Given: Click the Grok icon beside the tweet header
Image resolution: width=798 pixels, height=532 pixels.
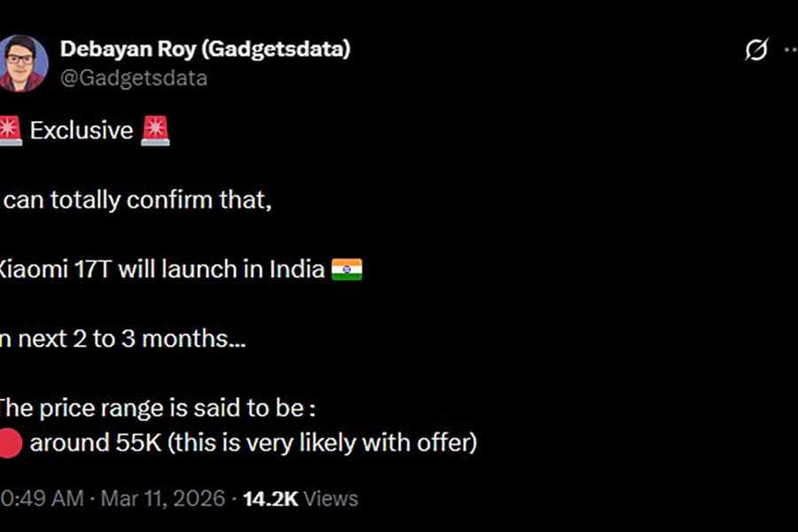Looking at the screenshot, I should pos(755,51).
